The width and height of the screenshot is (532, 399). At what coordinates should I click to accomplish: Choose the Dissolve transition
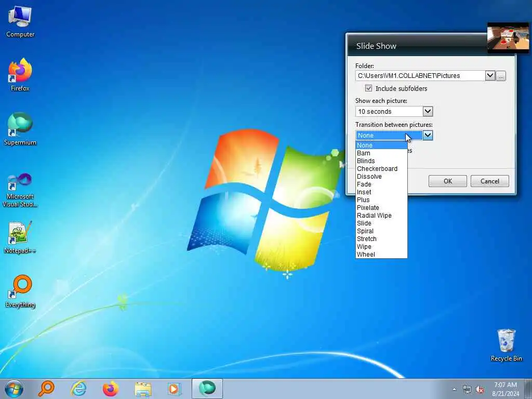[x=381, y=177]
